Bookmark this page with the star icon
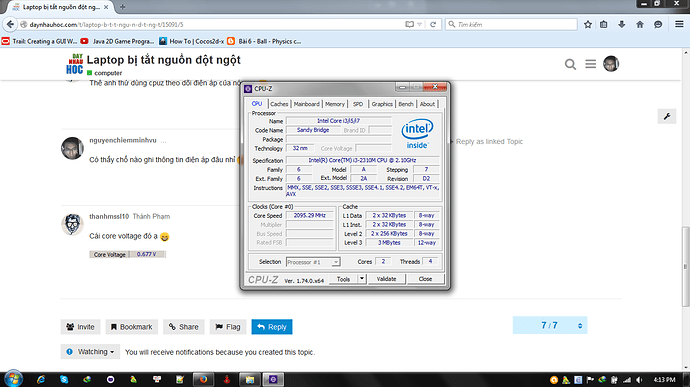Image resolution: width=690 pixels, height=387 pixels. click(x=587, y=25)
